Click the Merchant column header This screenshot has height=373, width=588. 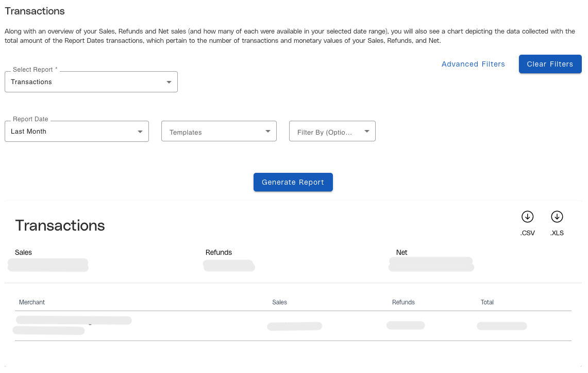[32, 302]
